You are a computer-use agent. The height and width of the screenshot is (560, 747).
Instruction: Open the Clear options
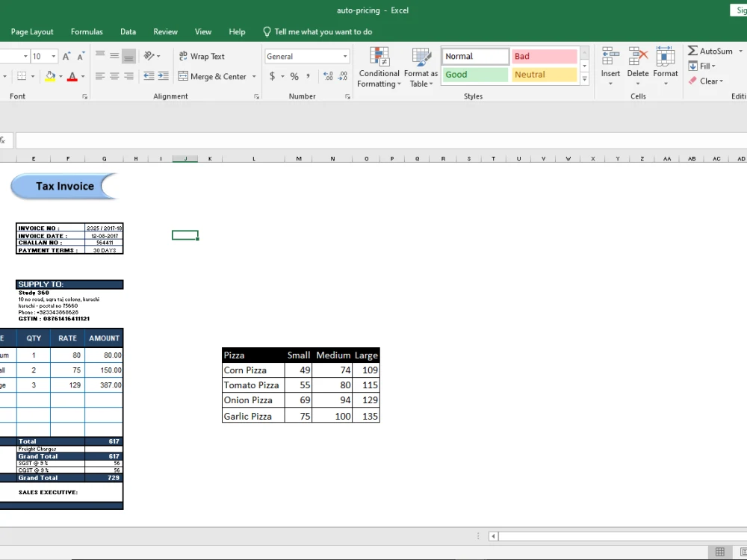click(706, 81)
